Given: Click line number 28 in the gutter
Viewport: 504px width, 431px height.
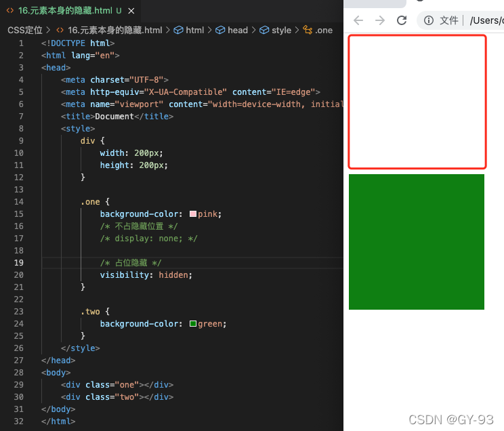Looking at the screenshot, I should [19, 373].
